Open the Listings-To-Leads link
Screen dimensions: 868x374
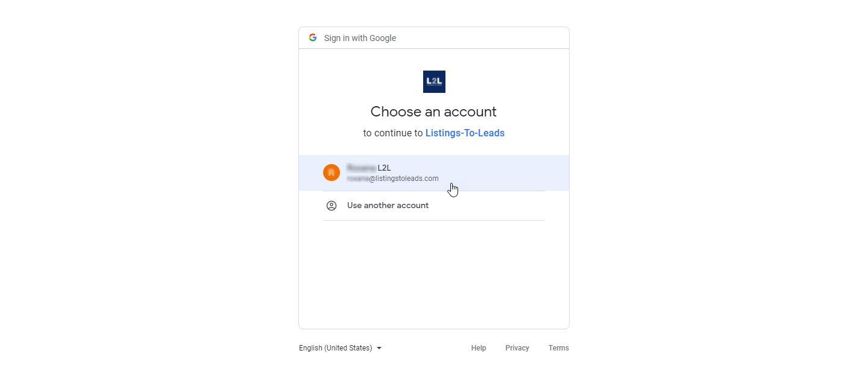pyautogui.click(x=465, y=133)
